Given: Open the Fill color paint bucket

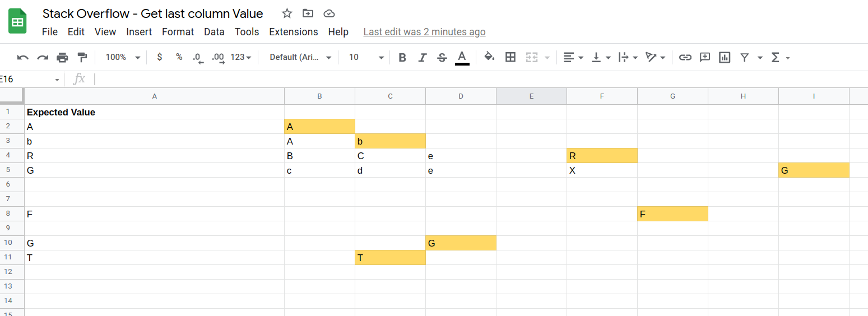Looking at the screenshot, I should [489, 57].
